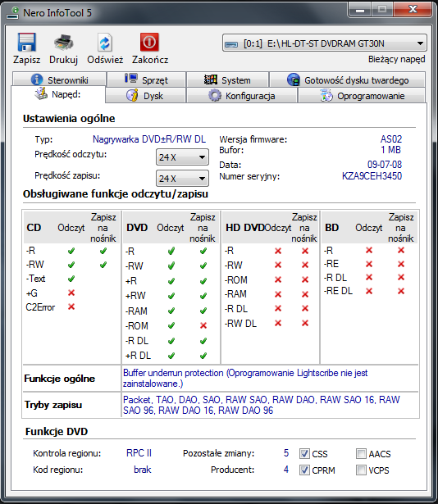Click the Napęd tab drive icon
438x504 pixels.
[41, 93]
